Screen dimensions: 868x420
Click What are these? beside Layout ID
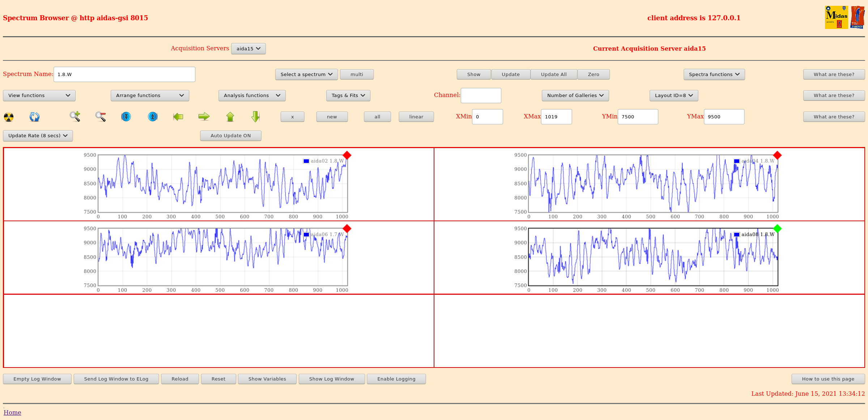[x=834, y=96]
